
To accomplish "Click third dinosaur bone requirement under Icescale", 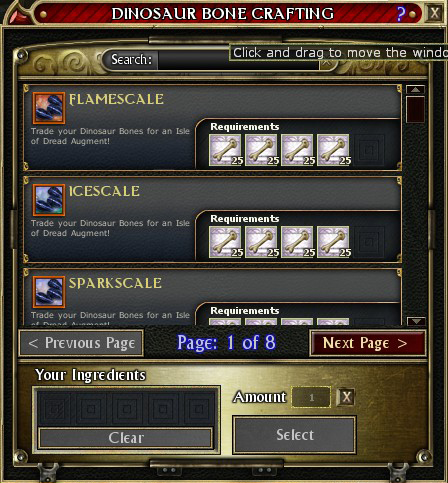I will [297, 242].
